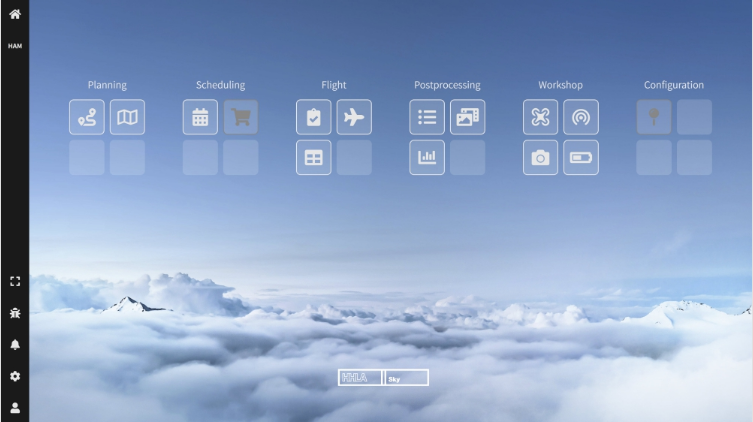753x422 pixels.
Task: Toggle fullscreen mode from the sidebar
Action: click(15, 282)
